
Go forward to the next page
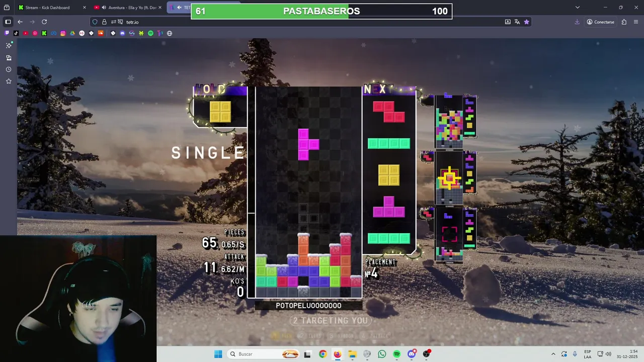click(x=32, y=22)
